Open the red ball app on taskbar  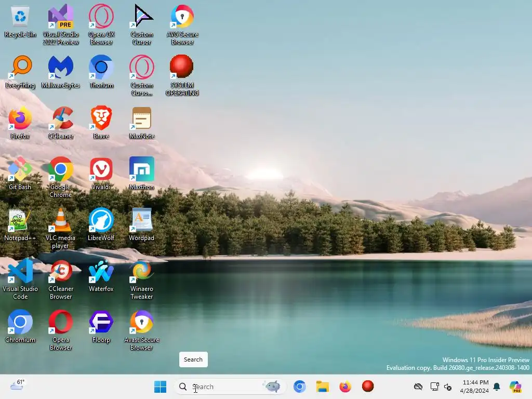tap(368, 386)
